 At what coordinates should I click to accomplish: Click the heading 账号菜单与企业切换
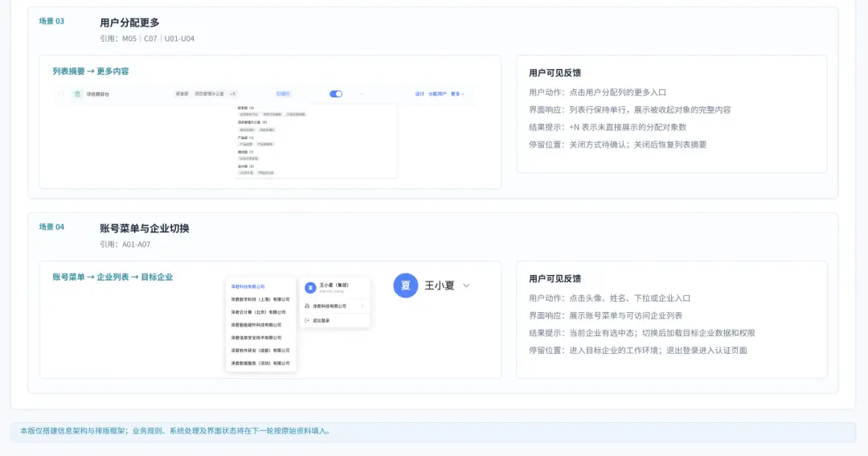click(x=145, y=228)
